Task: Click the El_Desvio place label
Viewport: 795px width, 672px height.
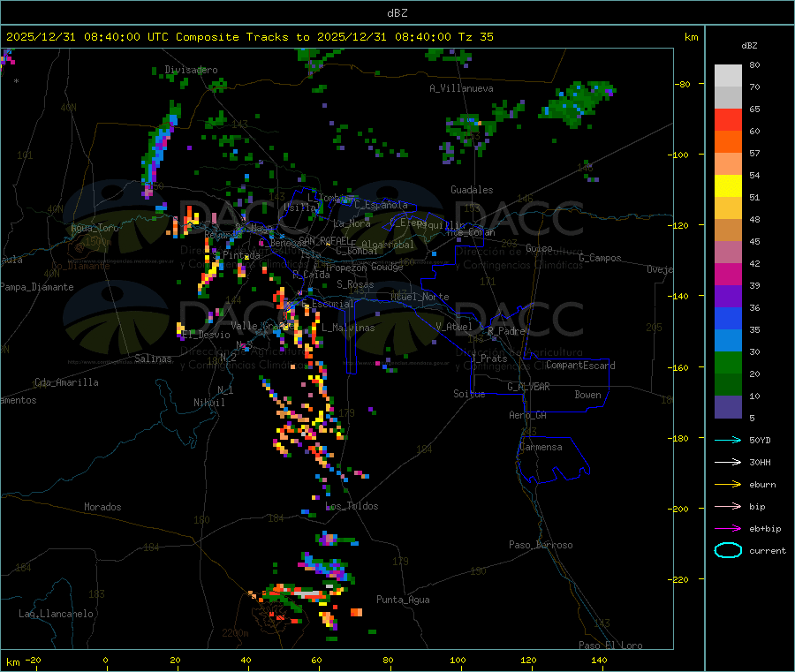Action: coord(207,335)
